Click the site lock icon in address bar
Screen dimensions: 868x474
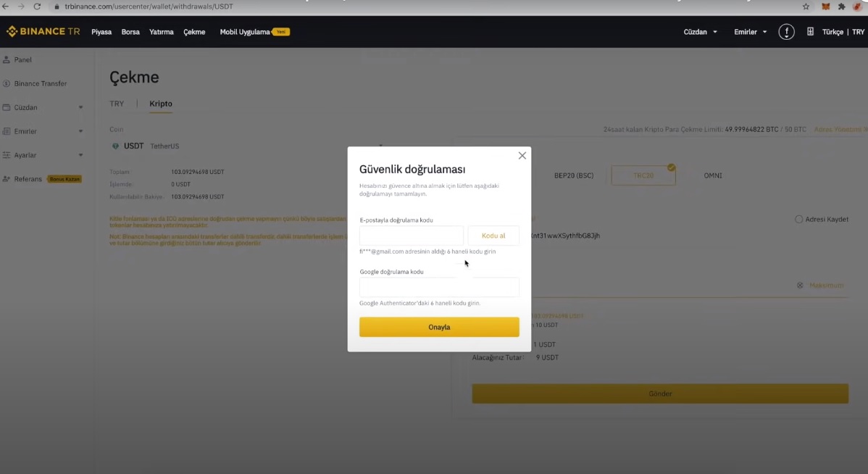click(57, 7)
